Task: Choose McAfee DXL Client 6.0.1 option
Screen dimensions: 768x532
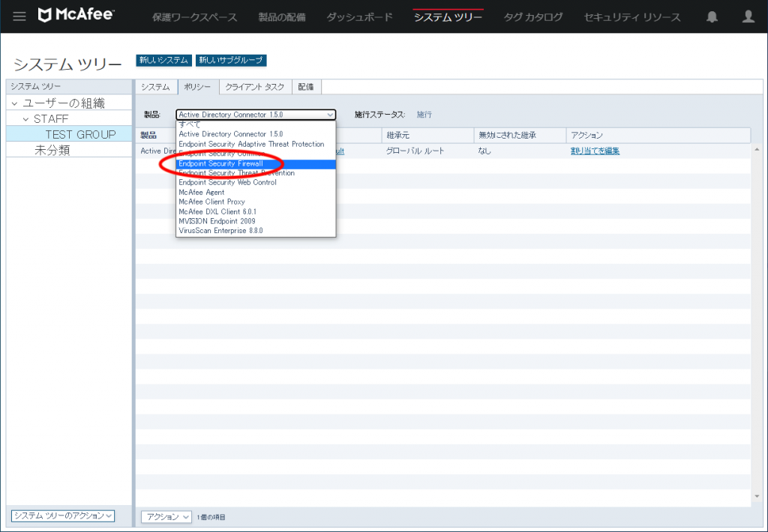Action: pos(256,211)
